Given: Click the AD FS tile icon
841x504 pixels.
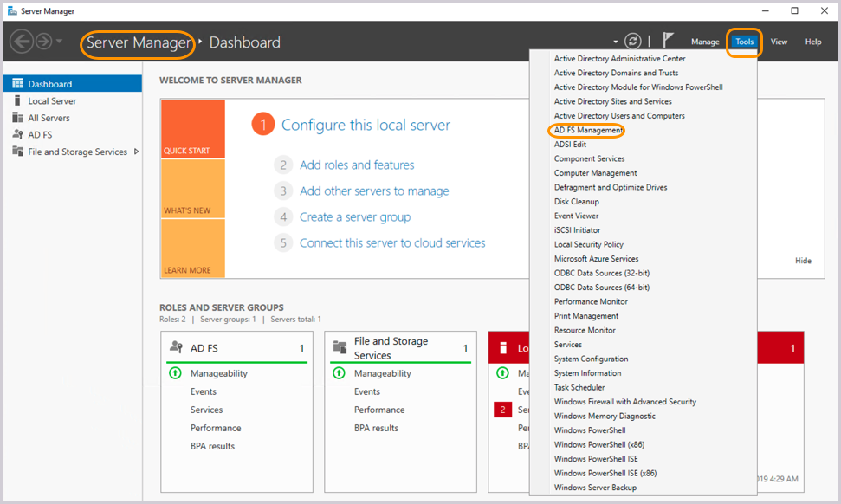Looking at the screenshot, I should click(177, 347).
